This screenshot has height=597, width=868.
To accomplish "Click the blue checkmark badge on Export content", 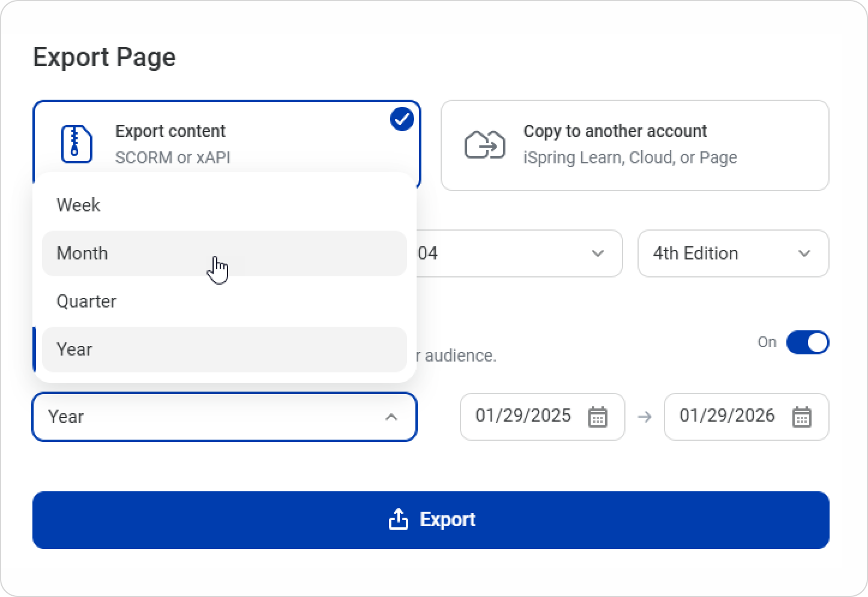I will coord(402,119).
